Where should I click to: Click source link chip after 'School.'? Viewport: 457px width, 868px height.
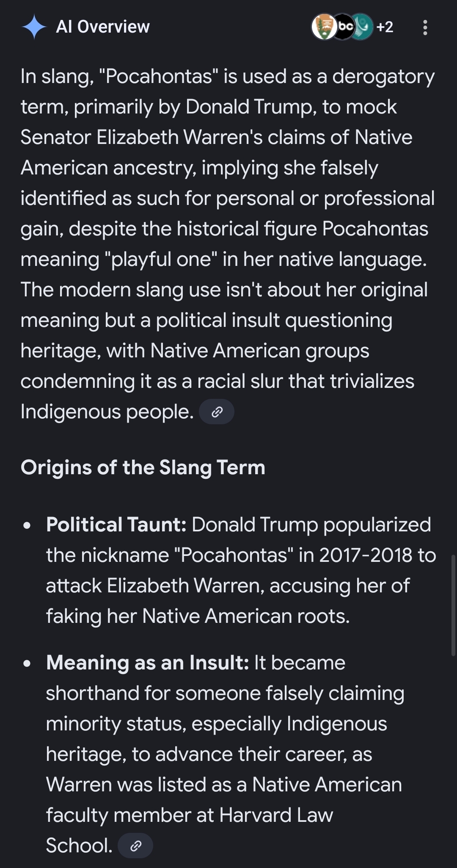pyautogui.click(x=135, y=846)
